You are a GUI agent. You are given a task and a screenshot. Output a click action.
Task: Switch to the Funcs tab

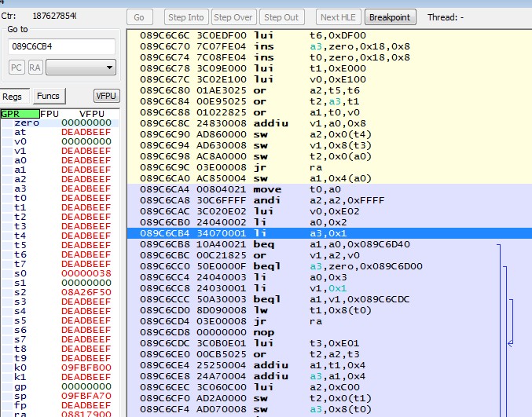[x=48, y=96]
